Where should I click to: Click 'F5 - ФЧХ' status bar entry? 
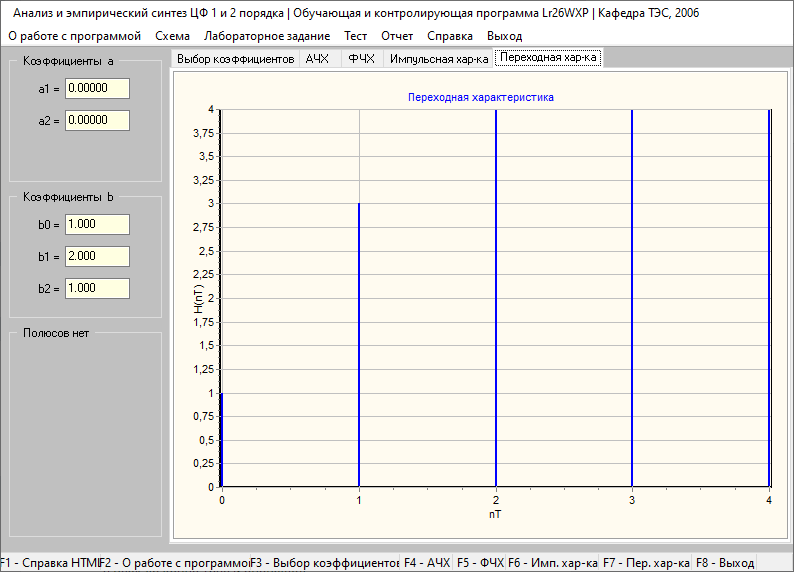point(480,563)
